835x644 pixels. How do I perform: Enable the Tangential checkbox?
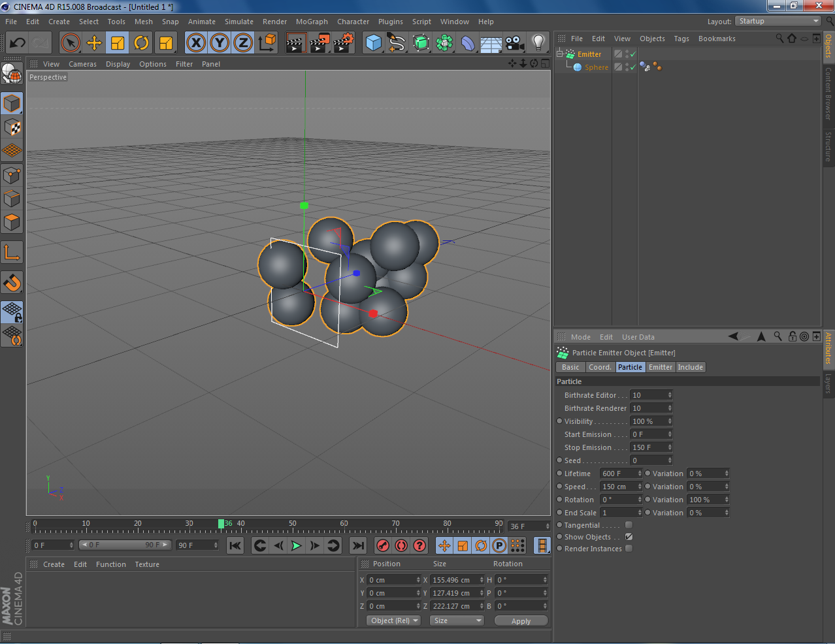[x=629, y=525]
